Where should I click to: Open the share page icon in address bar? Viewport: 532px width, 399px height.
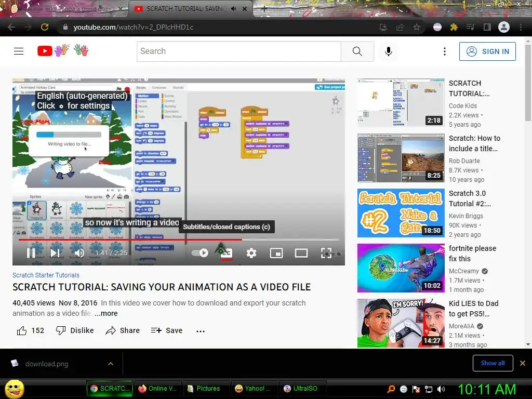click(400, 27)
